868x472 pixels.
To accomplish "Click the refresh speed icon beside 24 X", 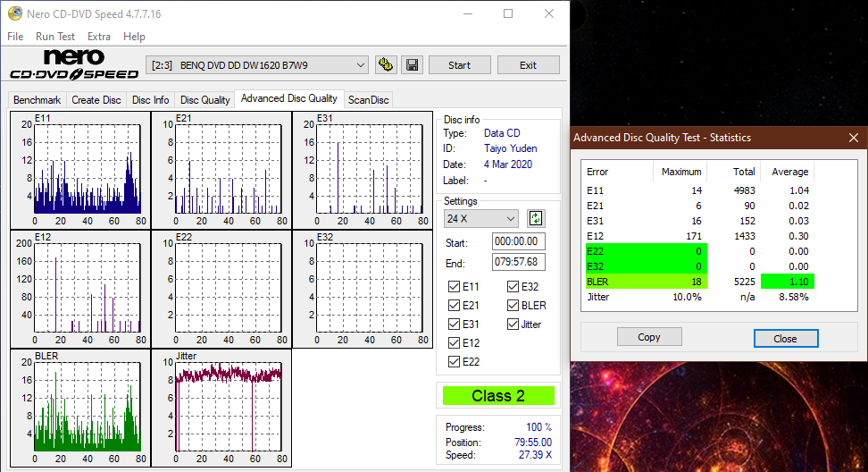I will (x=535, y=218).
